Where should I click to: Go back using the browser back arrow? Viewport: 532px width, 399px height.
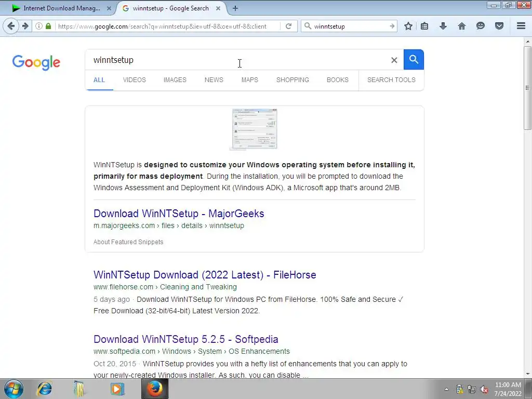click(11, 26)
